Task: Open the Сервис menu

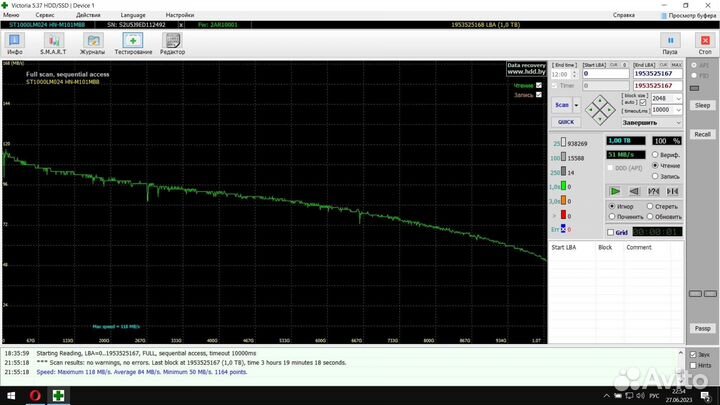Action: (45, 16)
